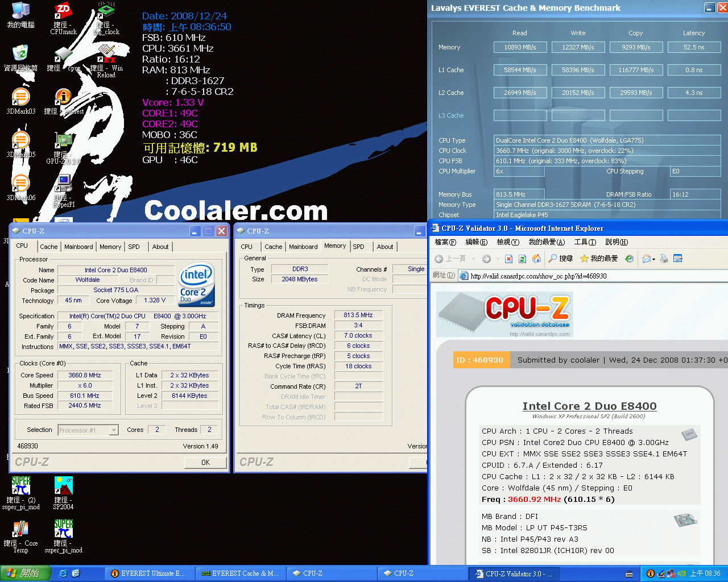
Task: Open the IE 檔案(F) menu
Action: 445,242
